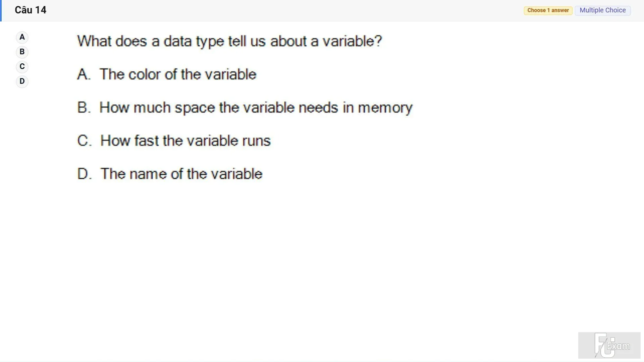
Task: Click the word 'variable?' ending the question
Action: coord(352,41)
